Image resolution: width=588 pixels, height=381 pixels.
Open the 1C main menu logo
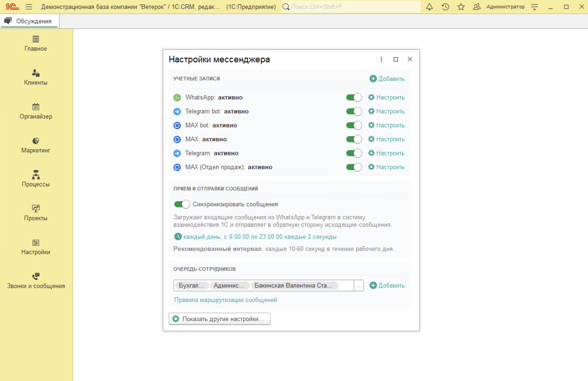(x=12, y=7)
